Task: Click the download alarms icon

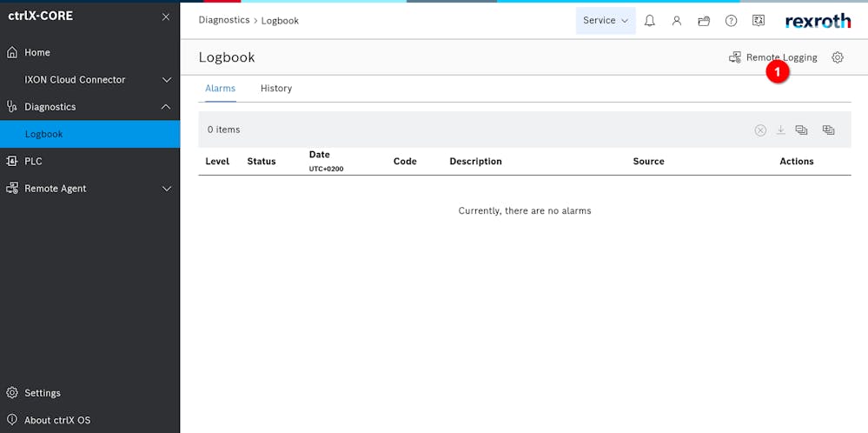Action: [780, 130]
